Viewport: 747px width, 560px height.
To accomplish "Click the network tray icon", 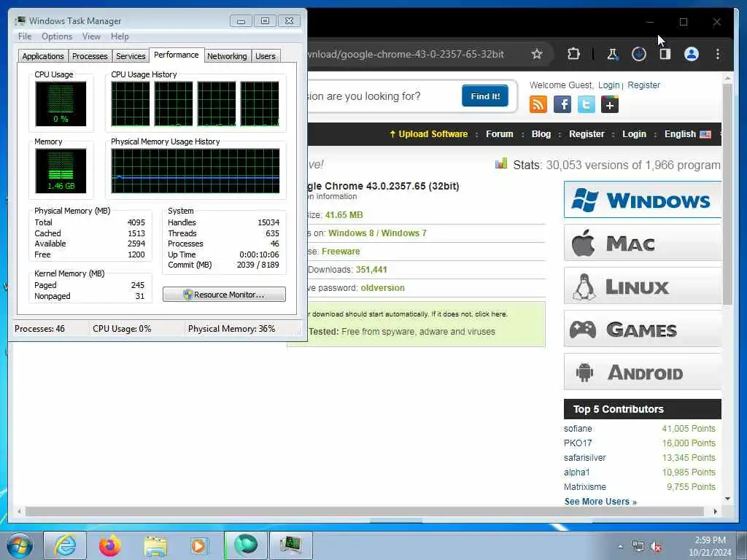I will [638, 547].
